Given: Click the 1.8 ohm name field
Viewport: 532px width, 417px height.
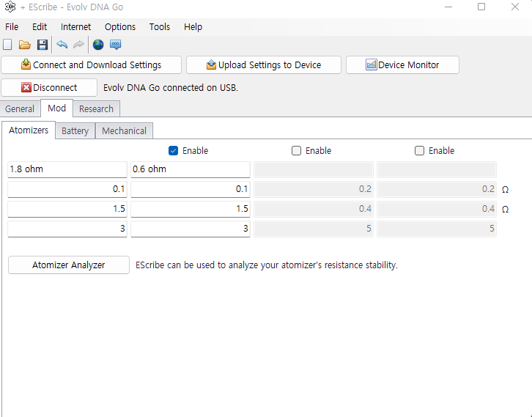Looking at the screenshot, I should pos(67,169).
